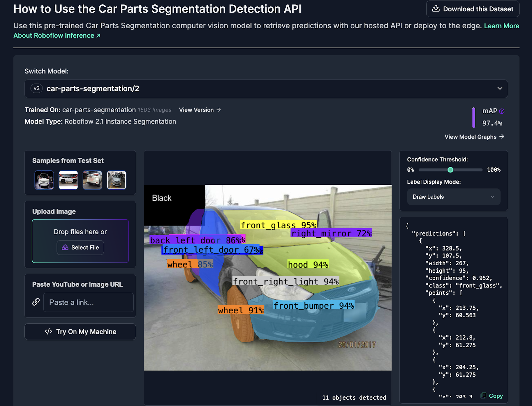Screen dimensions: 532x406
Task: Open Learn More About Roboflow Inference link
Action: click(x=266, y=31)
